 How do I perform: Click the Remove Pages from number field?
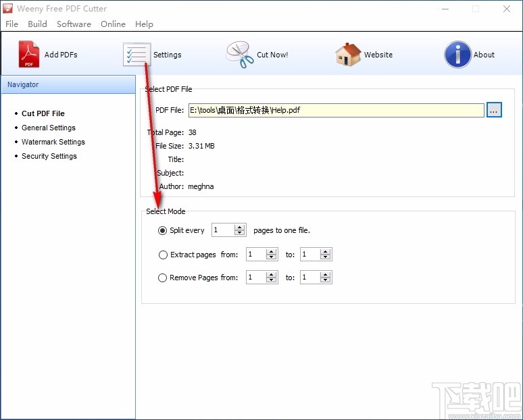(256, 277)
